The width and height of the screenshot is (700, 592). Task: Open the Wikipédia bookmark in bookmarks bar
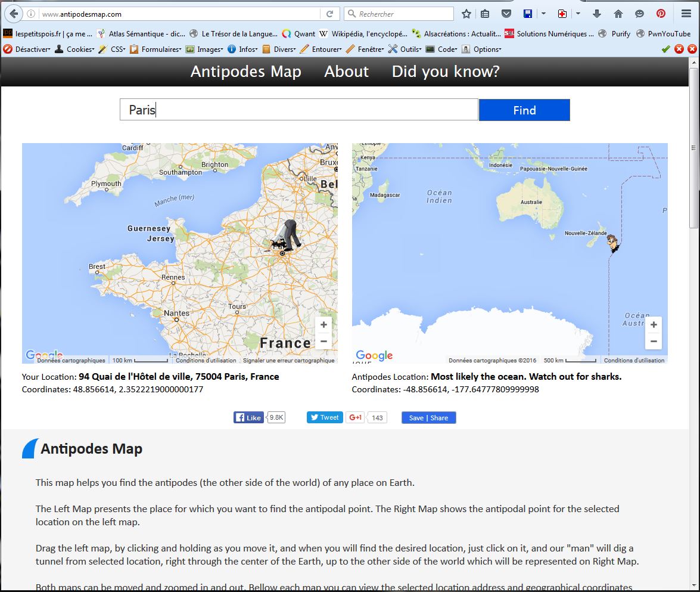363,34
